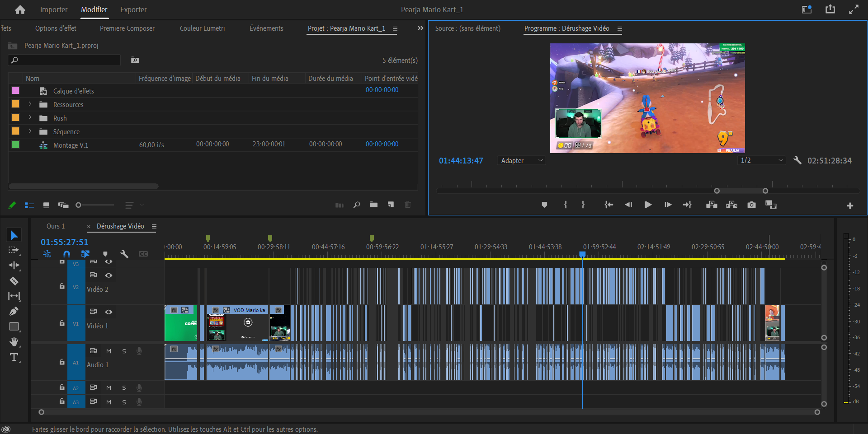Go to In point button
Screen dimensions: 868x434
[x=609, y=205]
